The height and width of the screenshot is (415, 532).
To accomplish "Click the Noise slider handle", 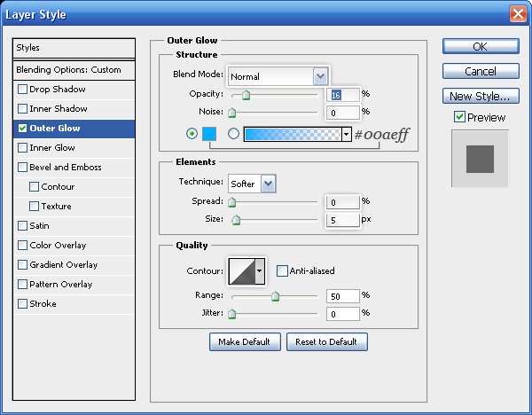I will [x=232, y=113].
